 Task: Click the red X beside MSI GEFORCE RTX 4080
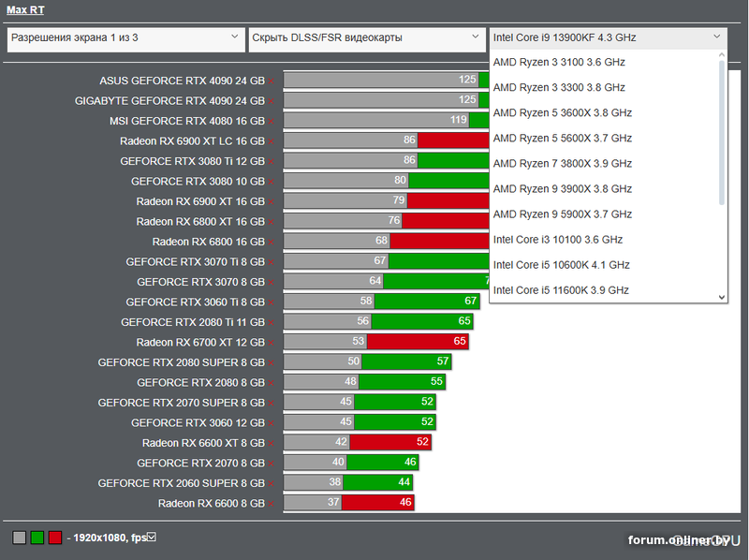[271, 122]
